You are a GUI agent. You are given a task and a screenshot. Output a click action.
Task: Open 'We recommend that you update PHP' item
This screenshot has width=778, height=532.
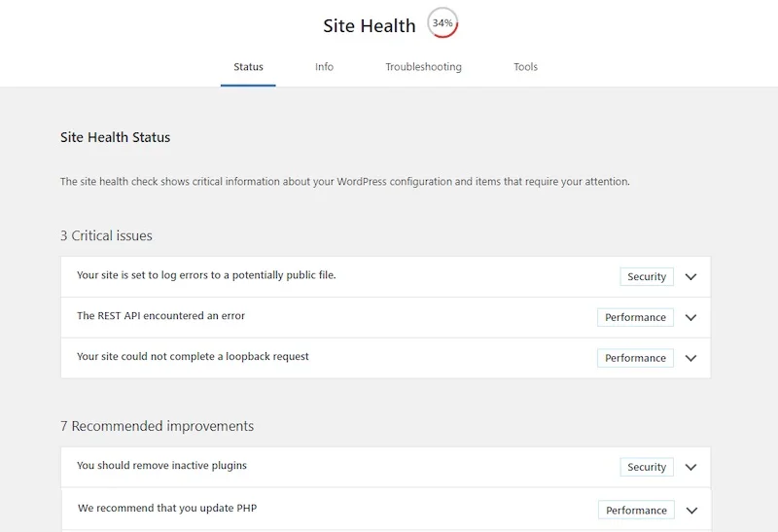386,510
